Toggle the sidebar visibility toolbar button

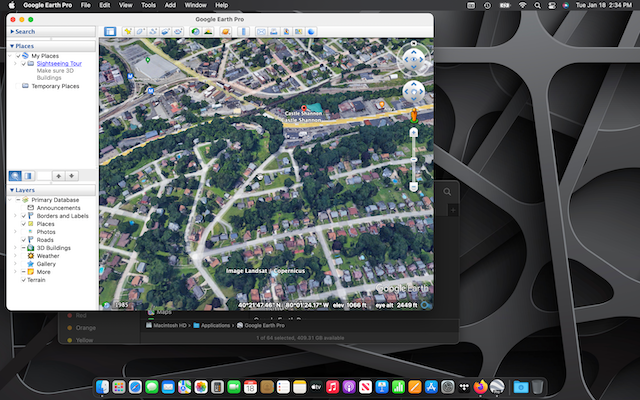[110, 32]
